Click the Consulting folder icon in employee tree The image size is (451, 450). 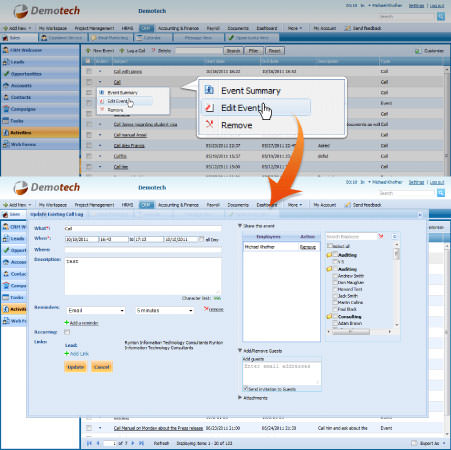[329, 316]
